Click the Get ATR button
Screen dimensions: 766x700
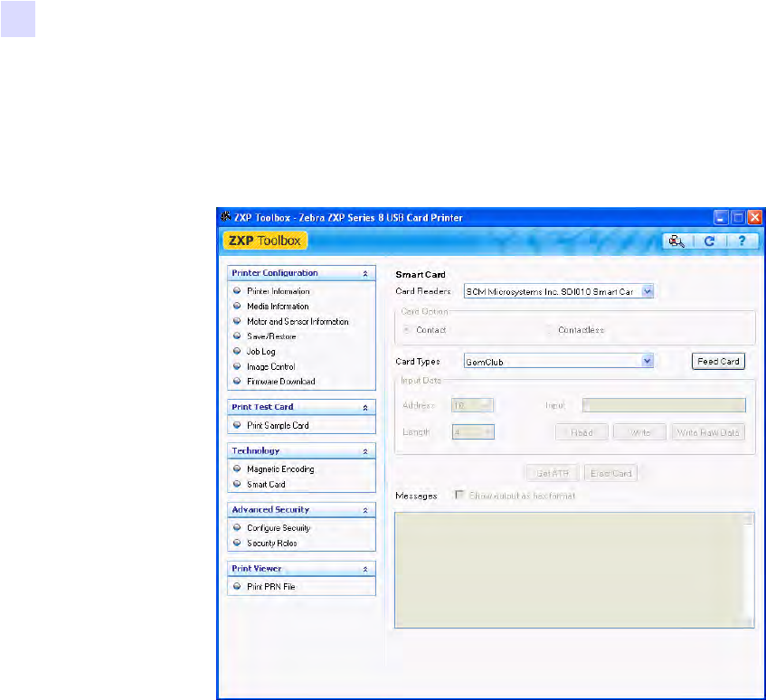tap(553, 473)
